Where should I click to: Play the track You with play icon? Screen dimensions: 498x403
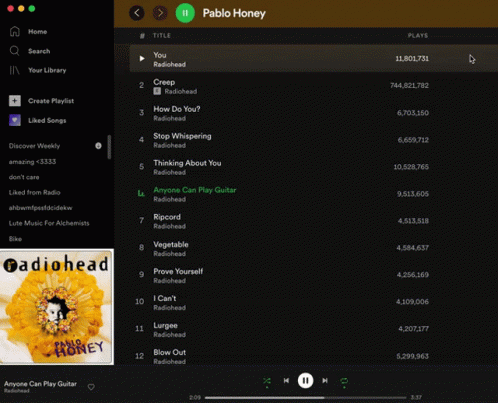tap(142, 59)
